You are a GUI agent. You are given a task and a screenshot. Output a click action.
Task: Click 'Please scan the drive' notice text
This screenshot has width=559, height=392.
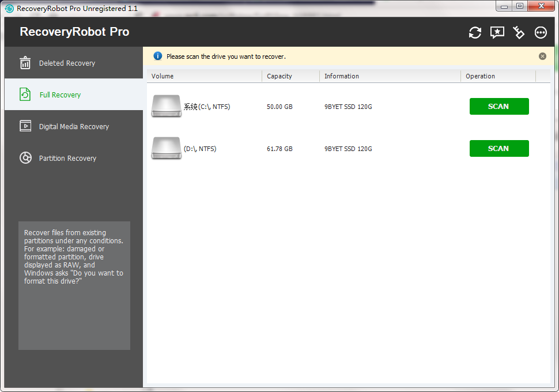[x=226, y=56]
